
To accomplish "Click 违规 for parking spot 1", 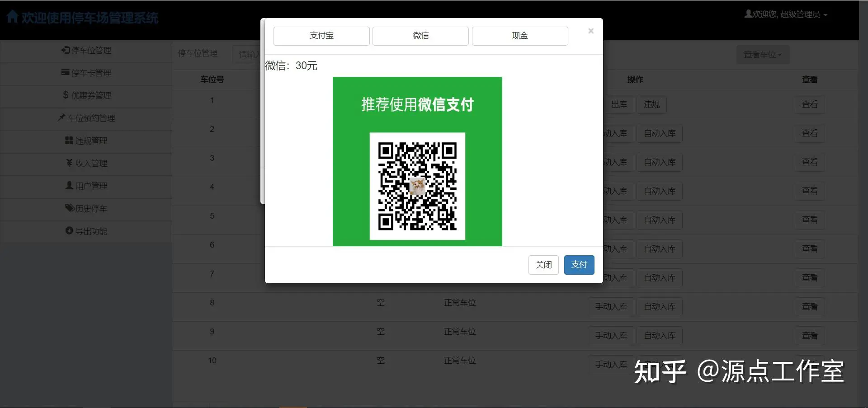I will pyautogui.click(x=651, y=104).
